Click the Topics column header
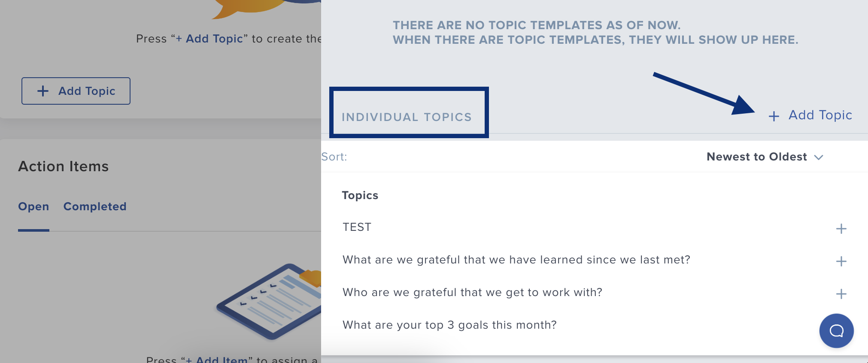 tap(360, 195)
